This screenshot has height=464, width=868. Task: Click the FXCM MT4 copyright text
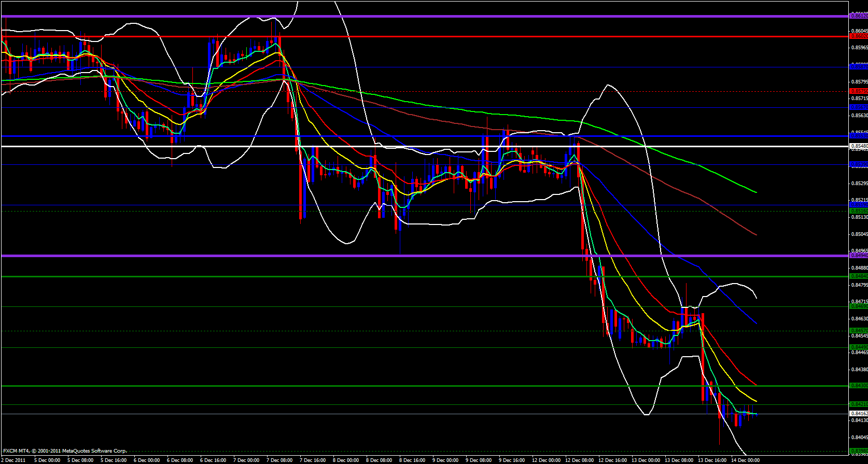65,451
